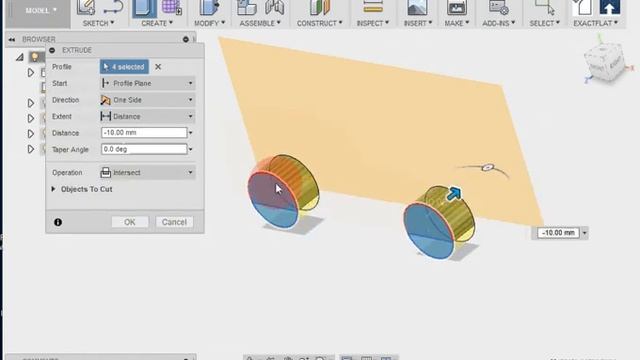Screen dimensions: 640x360
Task: Open the CONSTRUCT menu
Action: click(x=320, y=23)
